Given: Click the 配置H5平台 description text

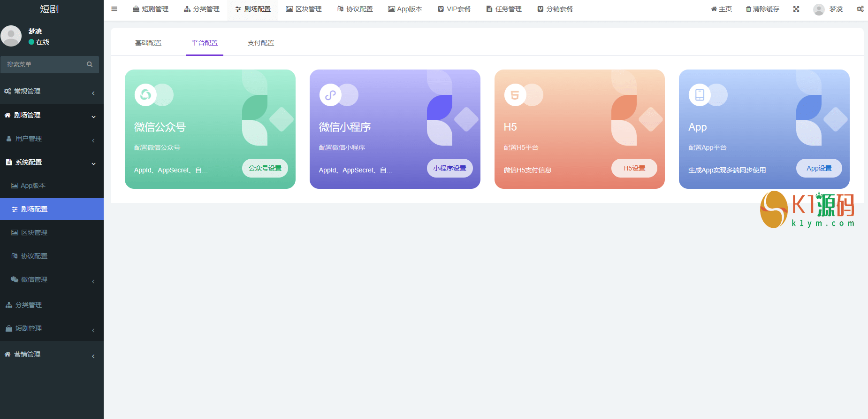Looking at the screenshot, I should (521, 147).
